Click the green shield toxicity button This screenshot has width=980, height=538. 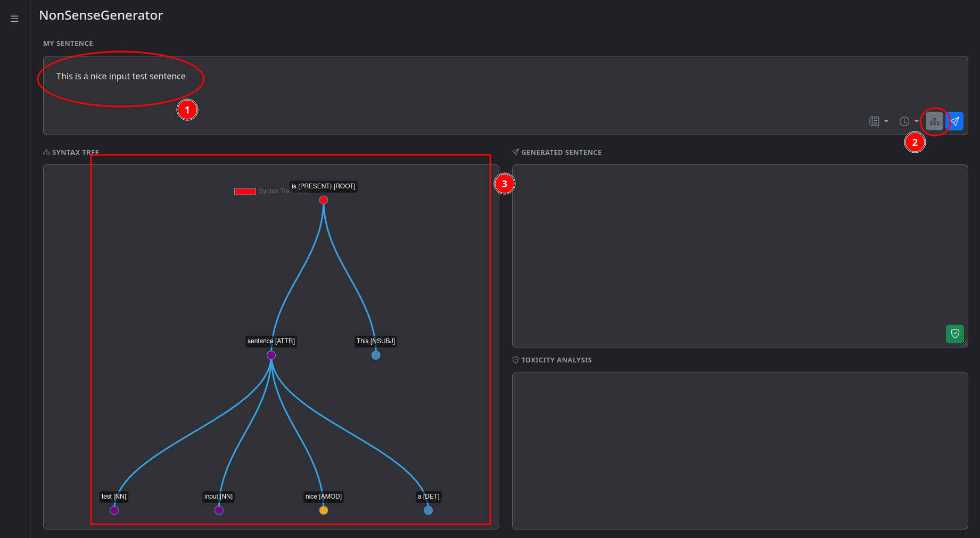click(x=954, y=334)
